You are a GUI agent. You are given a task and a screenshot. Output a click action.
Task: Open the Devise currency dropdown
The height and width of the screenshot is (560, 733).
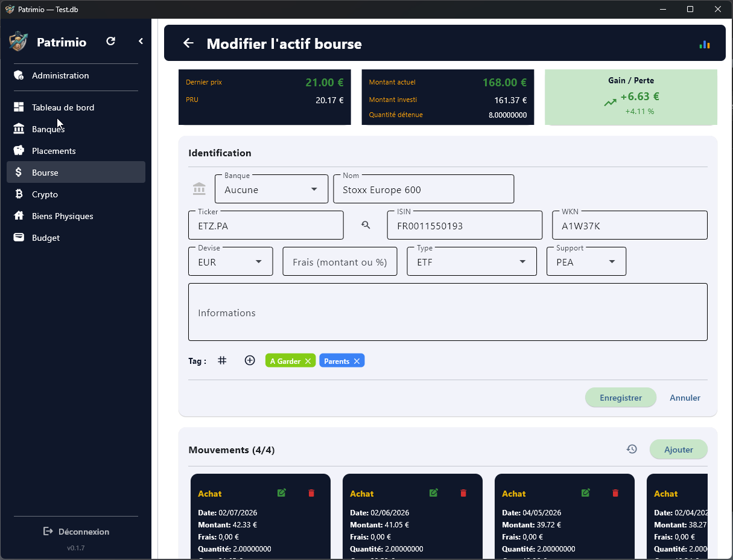[x=230, y=261]
